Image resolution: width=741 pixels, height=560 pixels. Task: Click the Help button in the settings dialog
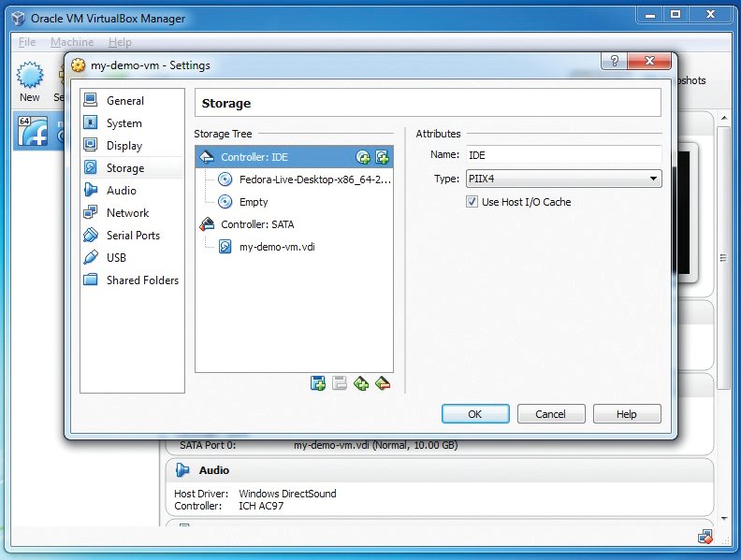tap(627, 414)
